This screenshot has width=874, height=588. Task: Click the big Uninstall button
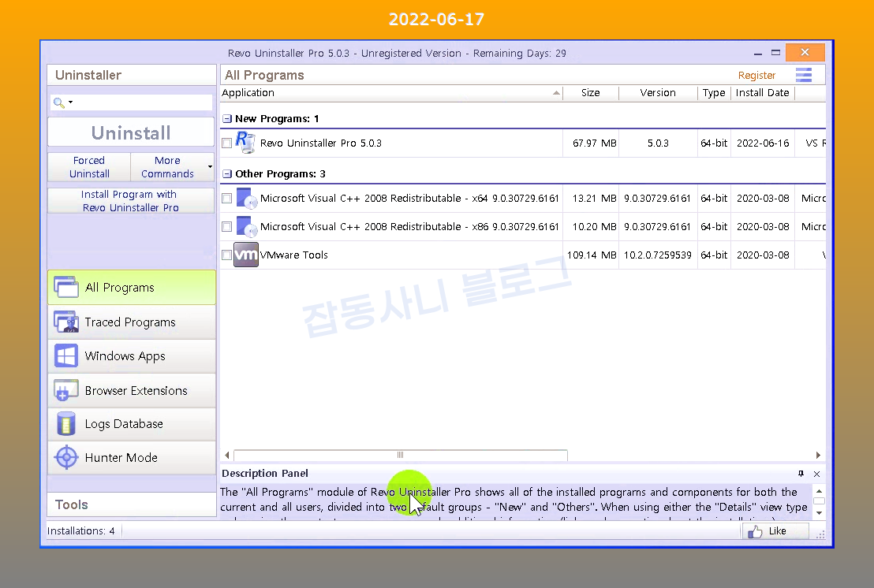click(x=131, y=132)
